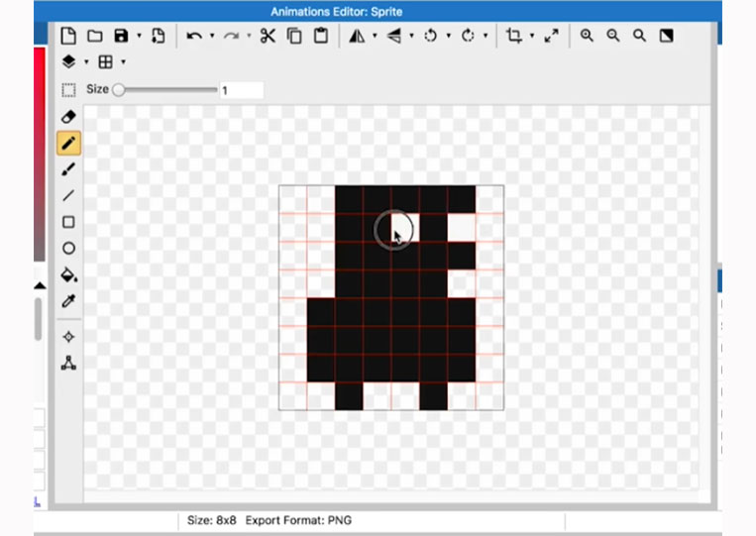Click the Undo arrow

click(x=194, y=36)
